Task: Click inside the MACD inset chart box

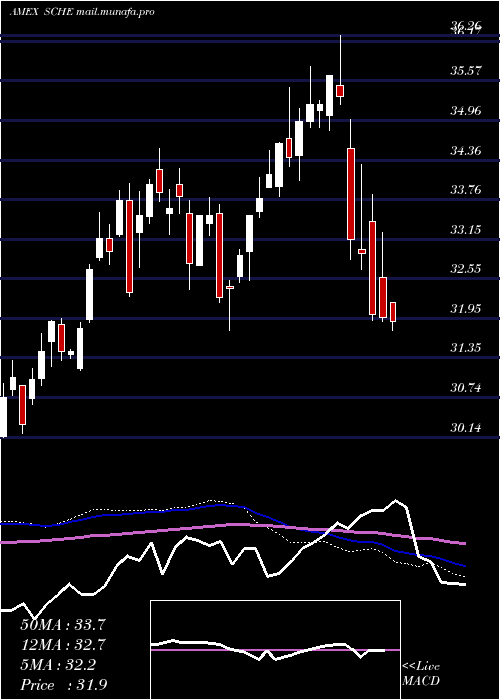Action: tap(275, 650)
